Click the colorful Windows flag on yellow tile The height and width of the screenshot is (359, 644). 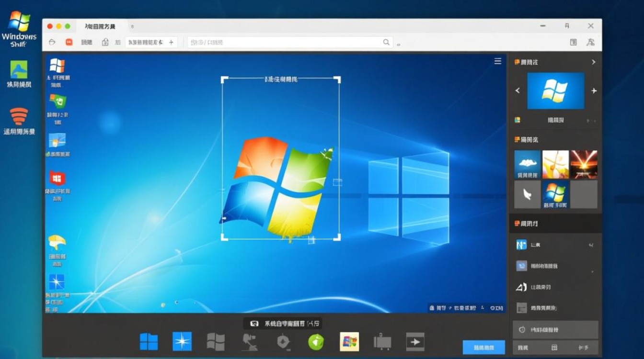[x=349, y=342]
